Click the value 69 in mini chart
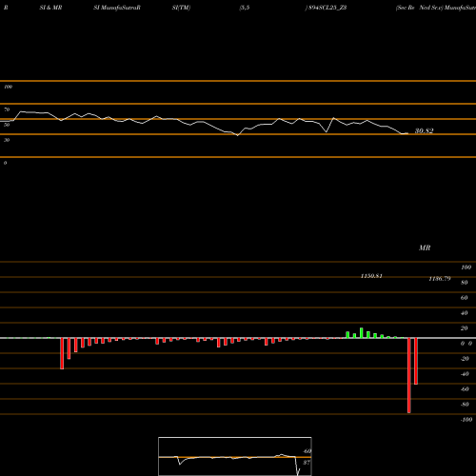 click(x=307, y=451)
